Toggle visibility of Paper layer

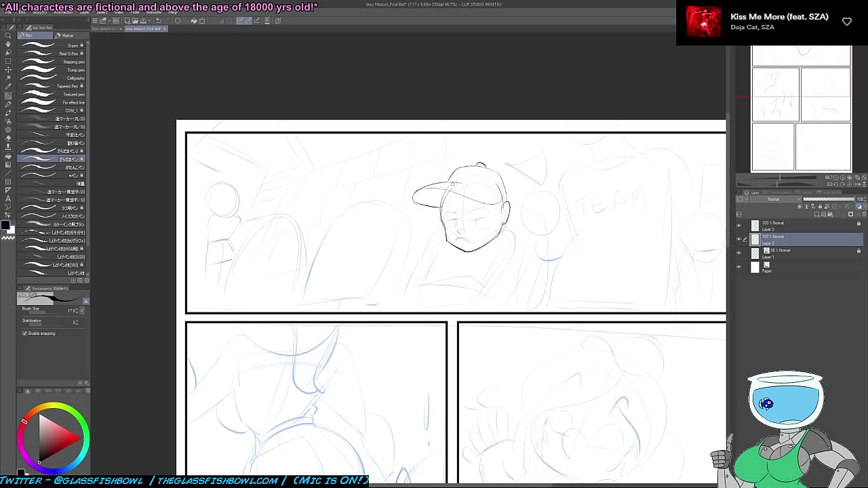[x=739, y=267]
